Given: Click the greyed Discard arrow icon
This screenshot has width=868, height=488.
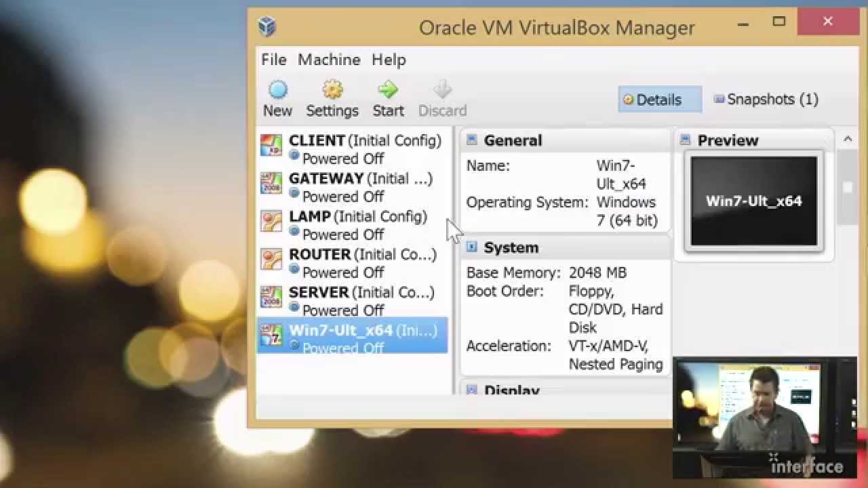Looking at the screenshot, I should [x=442, y=89].
